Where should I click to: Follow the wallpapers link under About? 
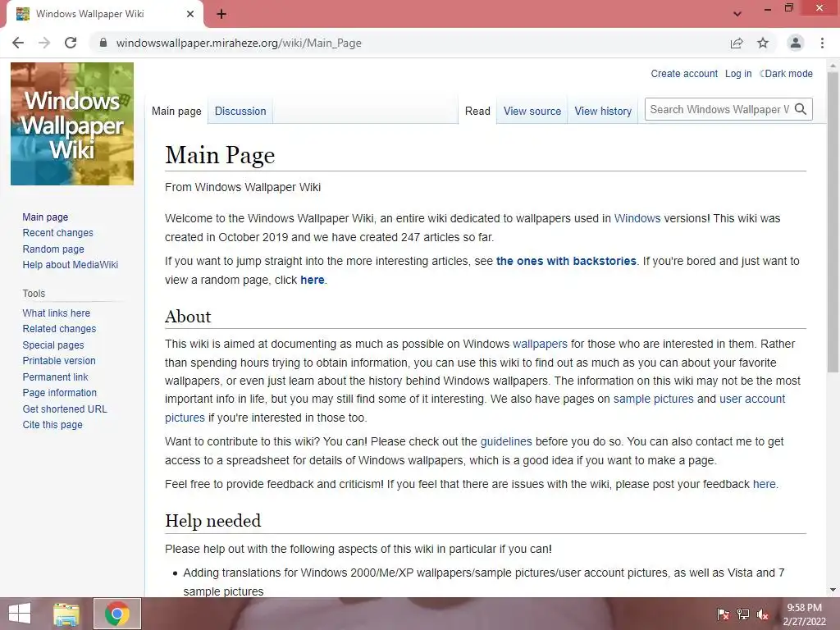tap(540, 344)
